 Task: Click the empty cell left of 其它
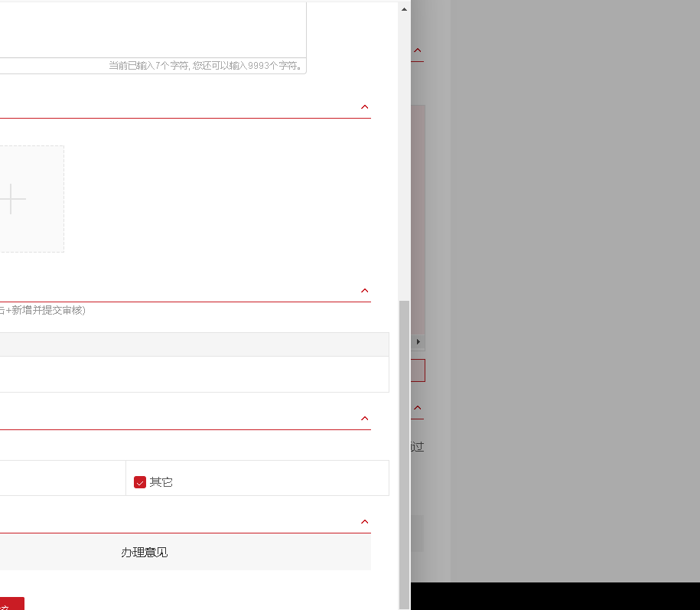61,478
